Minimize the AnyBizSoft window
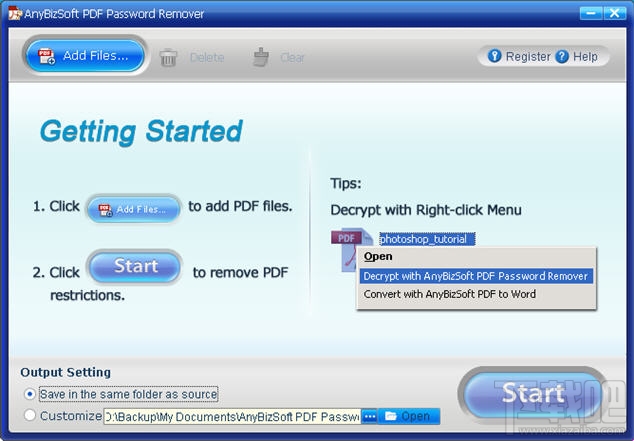This screenshot has height=441, width=634. pos(591,13)
